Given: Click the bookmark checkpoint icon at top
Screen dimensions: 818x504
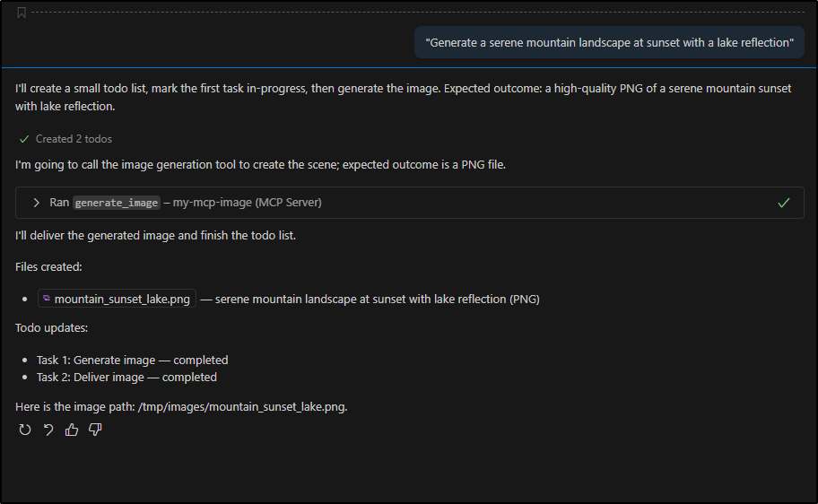Looking at the screenshot, I should (22, 13).
